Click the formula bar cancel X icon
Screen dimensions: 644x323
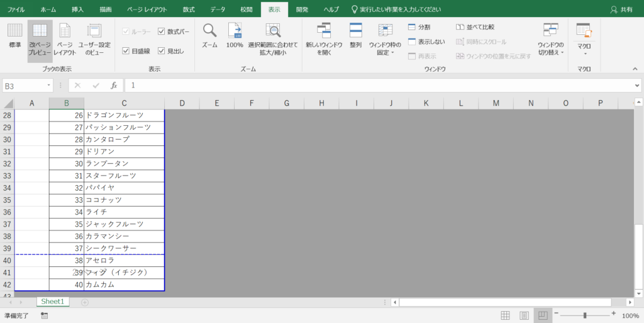[x=77, y=86]
